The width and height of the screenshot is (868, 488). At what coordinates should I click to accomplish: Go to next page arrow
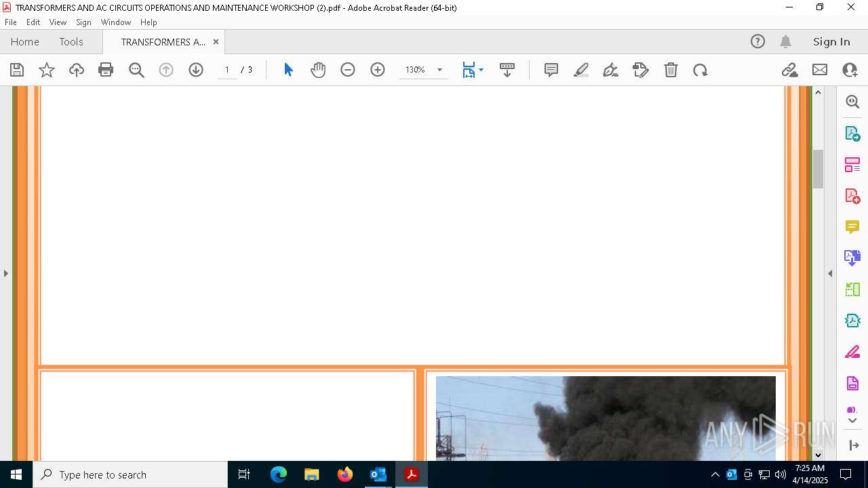pyautogui.click(x=196, y=70)
